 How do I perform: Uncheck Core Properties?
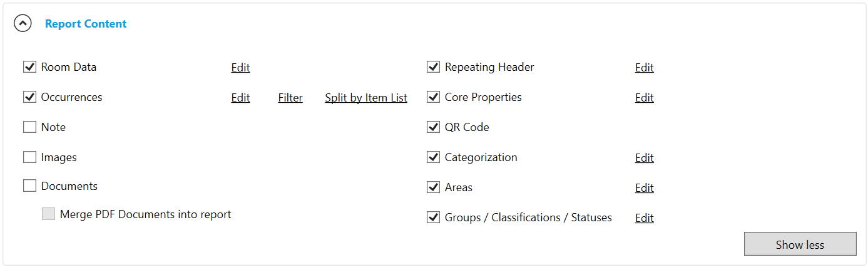(433, 97)
